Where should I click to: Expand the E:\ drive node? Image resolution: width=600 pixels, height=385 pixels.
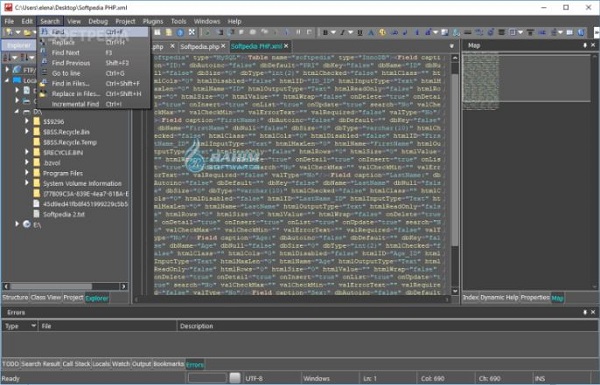click(x=17, y=224)
